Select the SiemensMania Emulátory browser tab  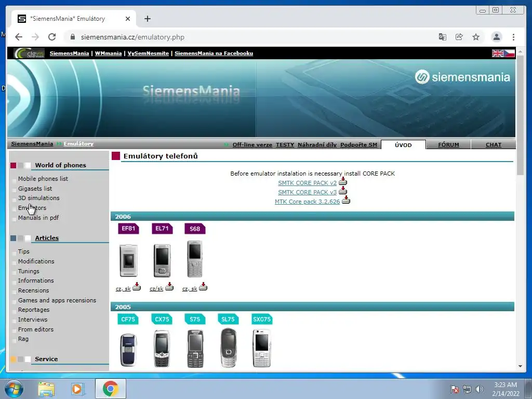point(73,19)
